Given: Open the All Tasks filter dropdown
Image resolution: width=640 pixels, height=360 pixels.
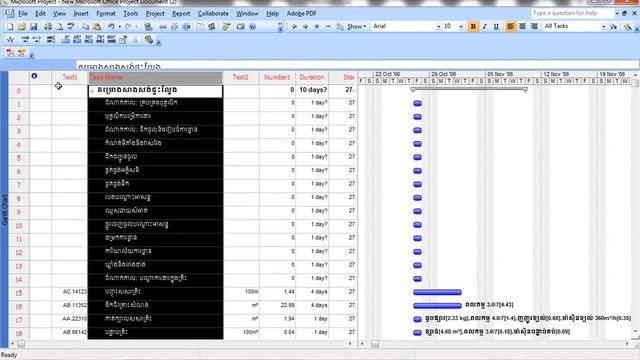Looking at the screenshot, I should pyautogui.click(x=603, y=27).
